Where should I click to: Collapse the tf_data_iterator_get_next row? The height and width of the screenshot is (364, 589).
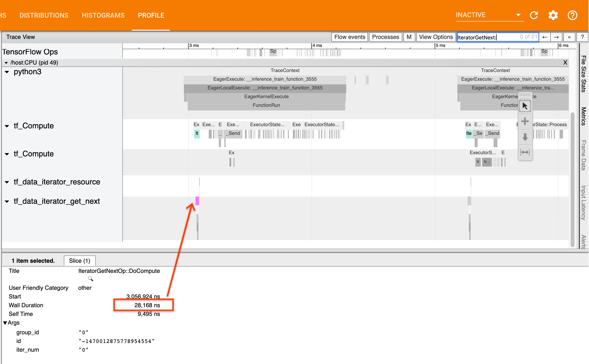click(7, 201)
